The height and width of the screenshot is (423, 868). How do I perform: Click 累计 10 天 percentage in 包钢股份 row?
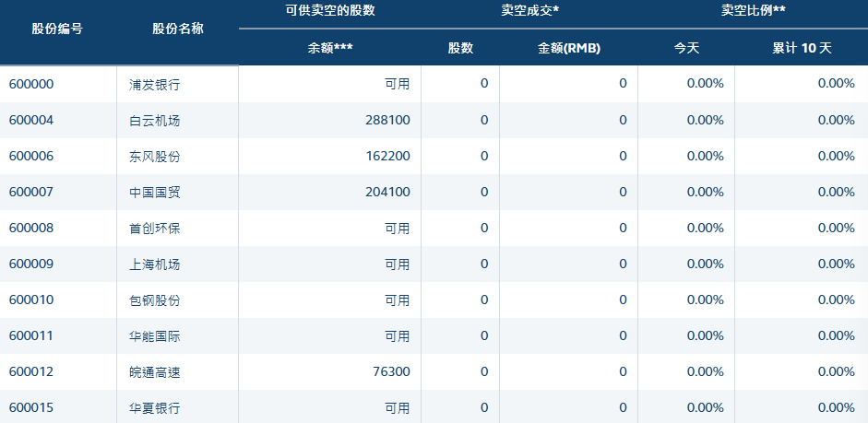click(837, 300)
